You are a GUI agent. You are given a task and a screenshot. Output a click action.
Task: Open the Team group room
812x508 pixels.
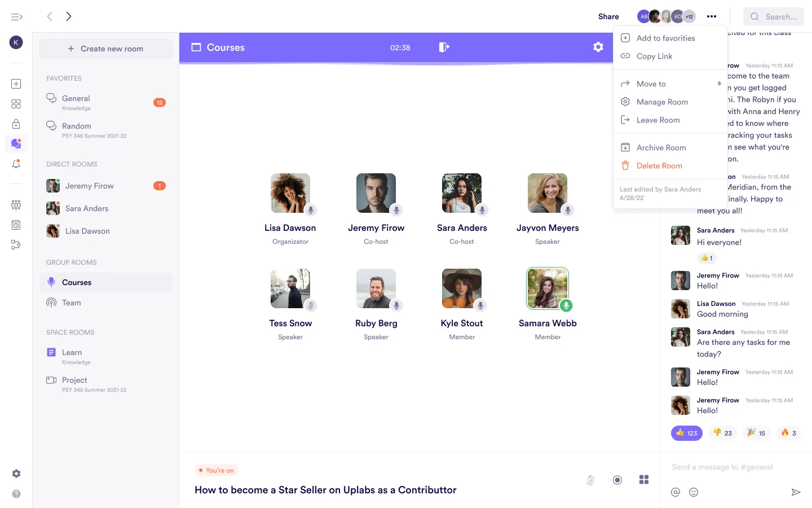coord(72,303)
